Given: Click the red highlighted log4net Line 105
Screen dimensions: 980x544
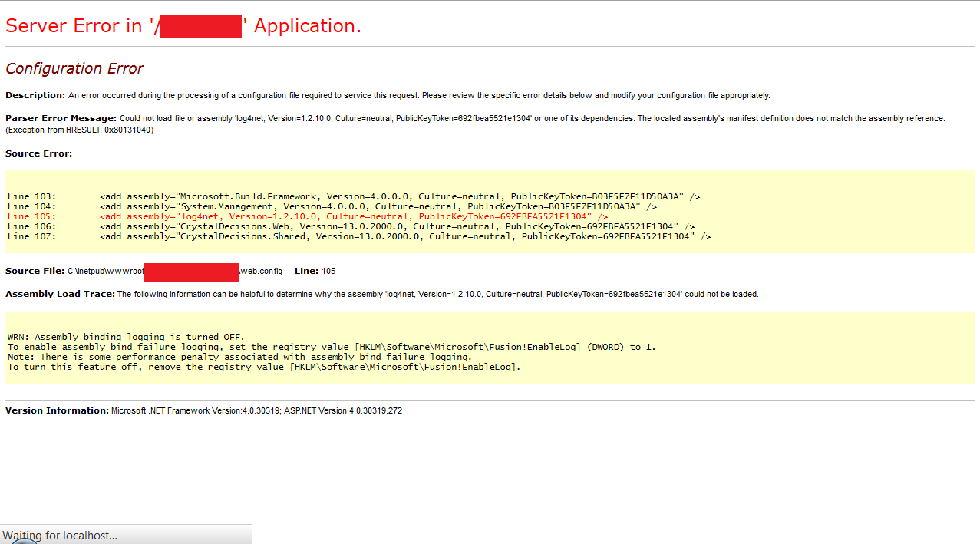Looking at the screenshot, I should tap(353, 216).
